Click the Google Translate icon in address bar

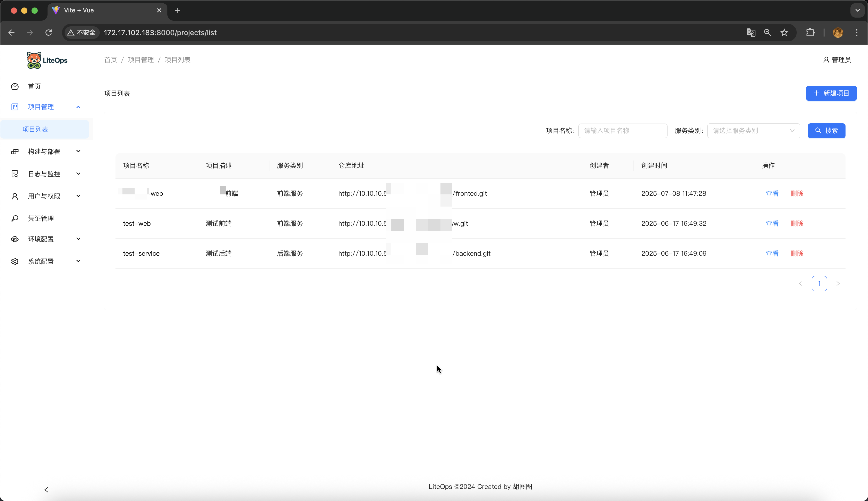point(751,33)
